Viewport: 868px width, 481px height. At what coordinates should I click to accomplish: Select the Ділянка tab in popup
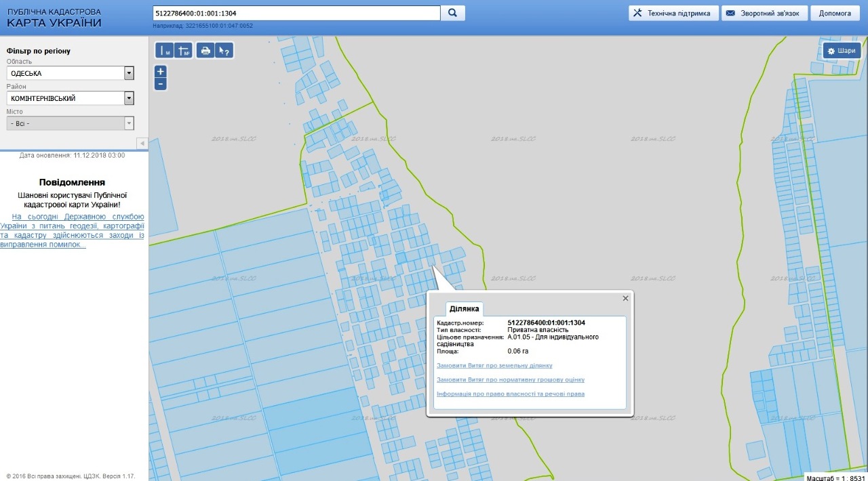465,309
